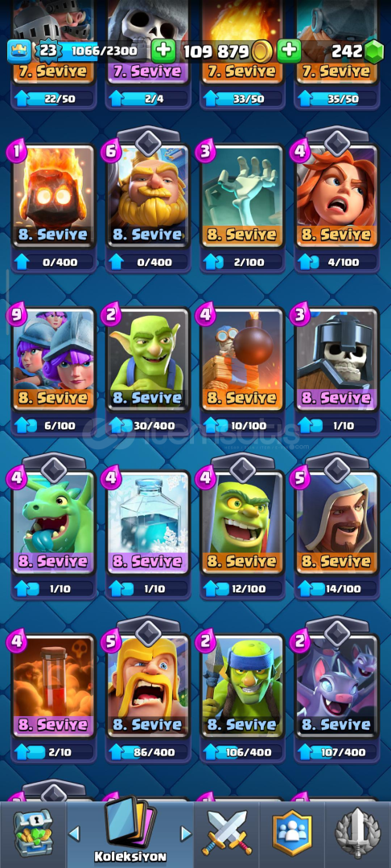The height and width of the screenshot is (868, 391).
Task: Open the clan social shield icon
Action: pyautogui.click(x=292, y=833)
